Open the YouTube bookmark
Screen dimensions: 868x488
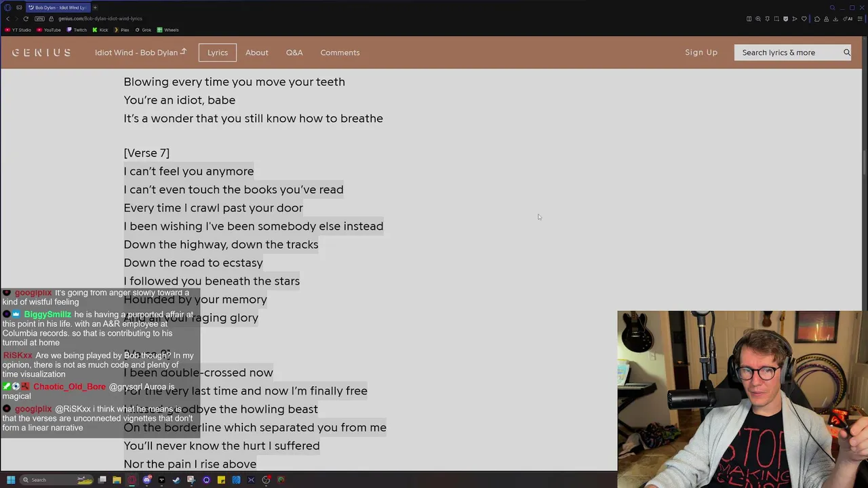[49, 30]
